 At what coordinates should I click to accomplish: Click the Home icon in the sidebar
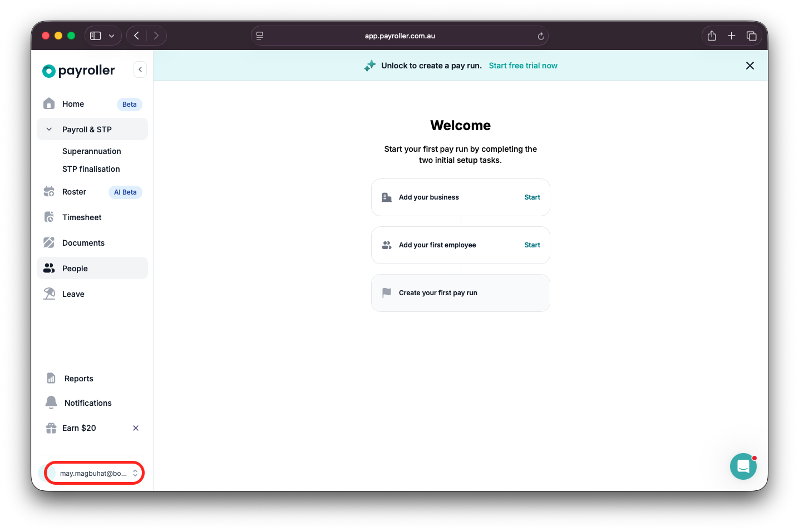(x=49, y=104)
